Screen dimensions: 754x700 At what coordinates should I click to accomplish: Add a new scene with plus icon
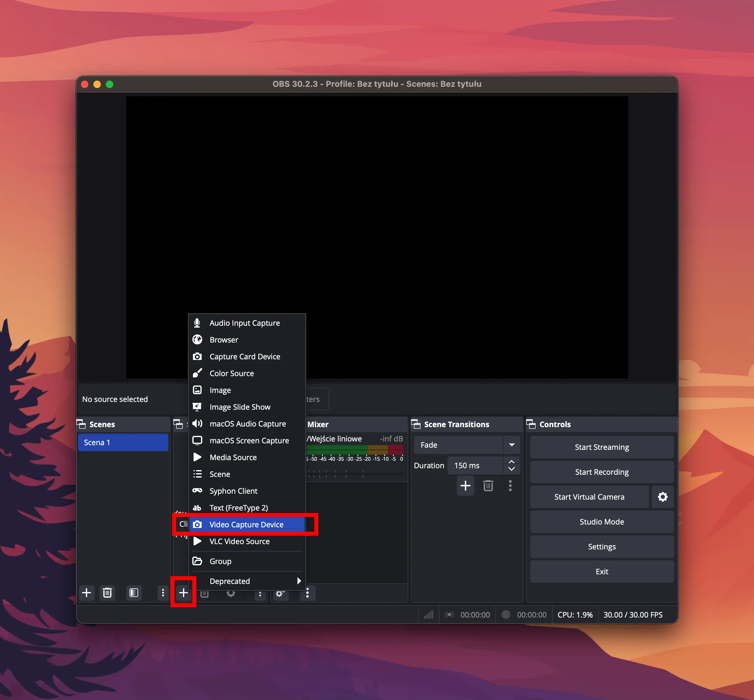tap(87, 593)
